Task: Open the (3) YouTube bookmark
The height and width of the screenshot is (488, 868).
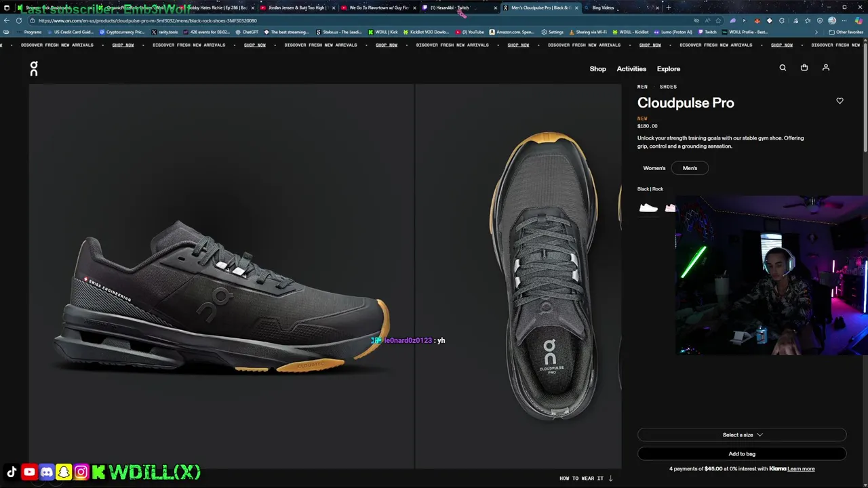Action: pyautogui.click(x=470, y=32)
